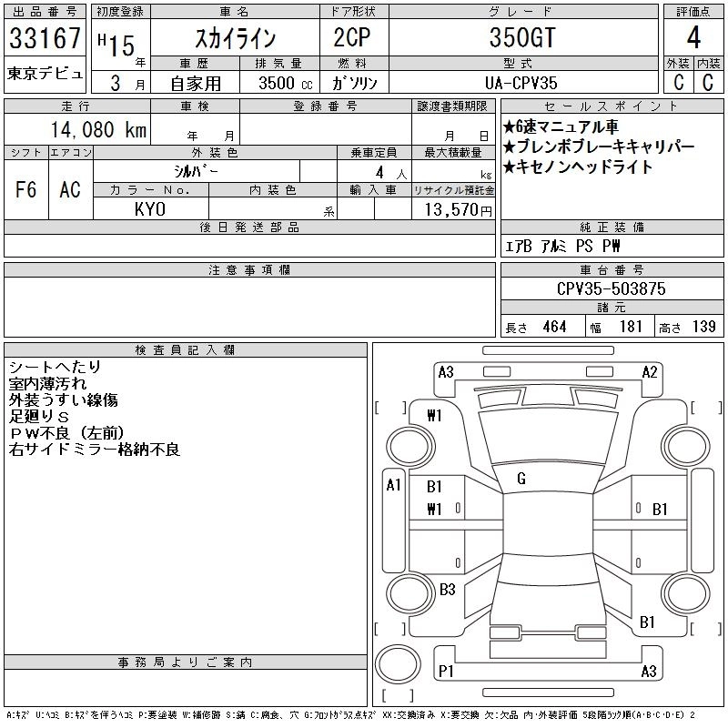Select the 3500 cc displacement value
The width and height of the screenshot is (728, 728).
(x=286, y=83)
